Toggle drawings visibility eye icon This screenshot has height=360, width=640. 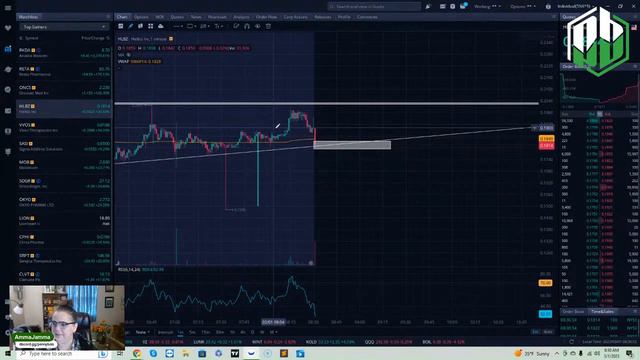pyautogui.click(x=258, y=26)
